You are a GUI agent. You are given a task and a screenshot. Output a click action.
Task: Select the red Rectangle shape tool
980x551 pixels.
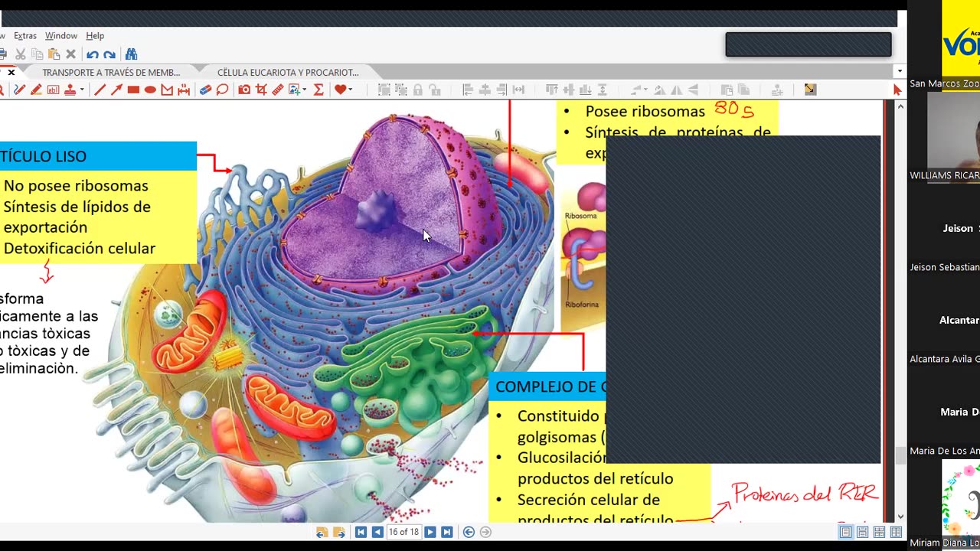pos(133,90)
